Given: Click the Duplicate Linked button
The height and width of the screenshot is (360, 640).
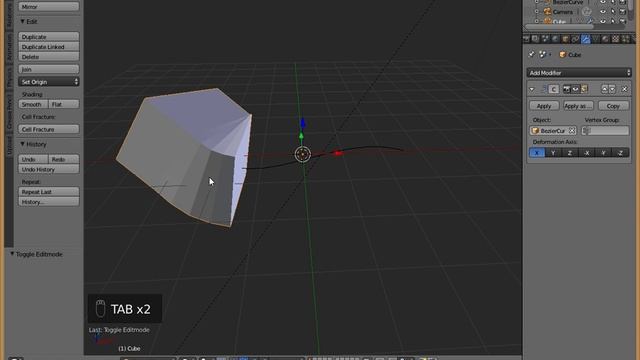Looking at the screenshot, I should 49,47.
